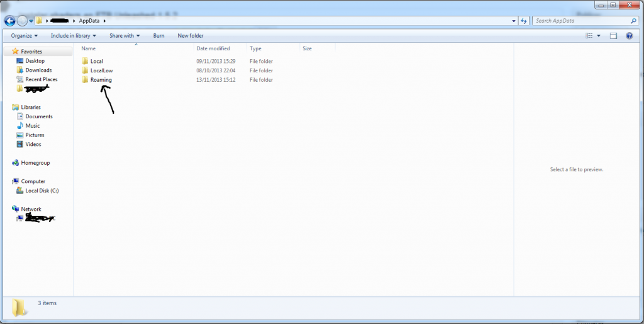This screenshot has height=324, width=644.
Task: Open Downloads in Favorites sidebar
Action: pos(38,70)
